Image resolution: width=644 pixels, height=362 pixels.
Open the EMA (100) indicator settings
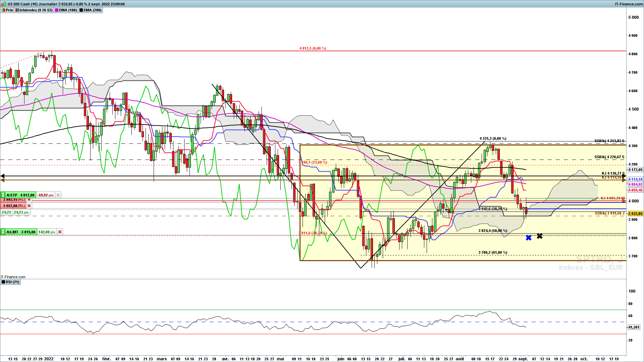[66, 10]
